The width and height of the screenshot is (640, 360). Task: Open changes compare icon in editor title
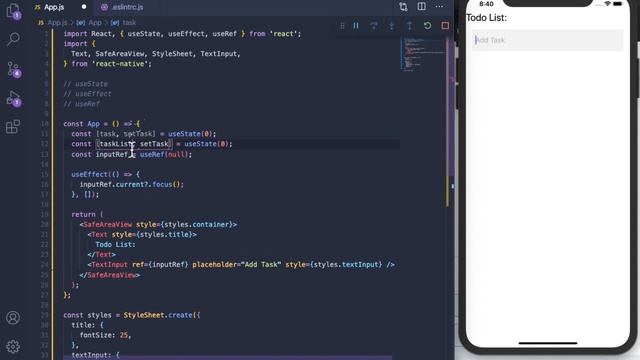coord(403,7)
